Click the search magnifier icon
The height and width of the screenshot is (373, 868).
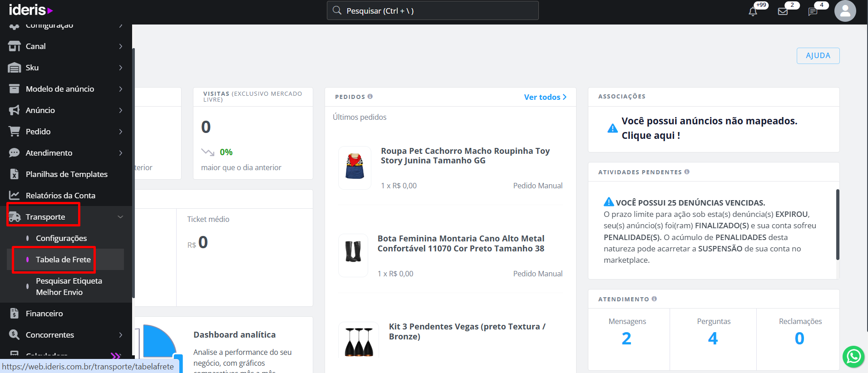coord(337,10)
